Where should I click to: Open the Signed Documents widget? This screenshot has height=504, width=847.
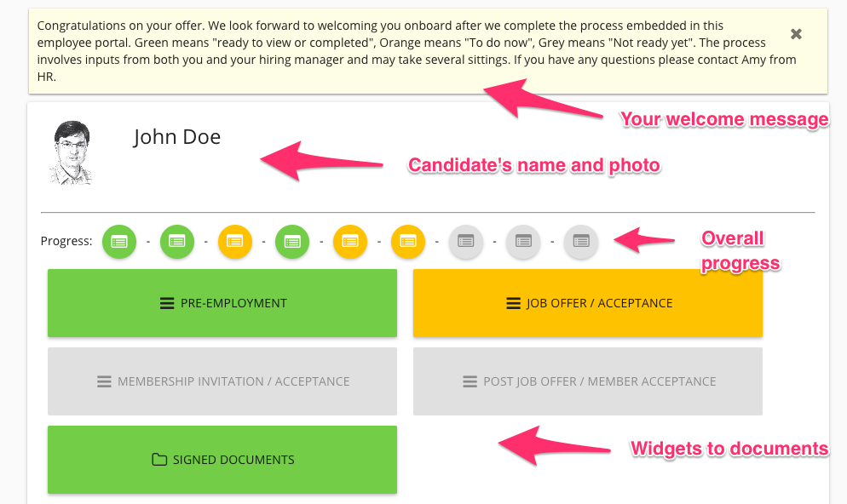tap(222, 459)
